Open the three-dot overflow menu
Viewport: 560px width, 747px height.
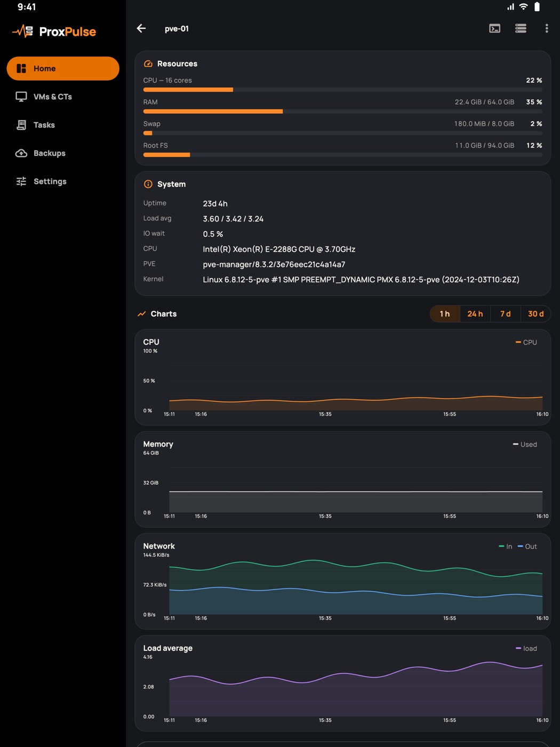[547, 28]
